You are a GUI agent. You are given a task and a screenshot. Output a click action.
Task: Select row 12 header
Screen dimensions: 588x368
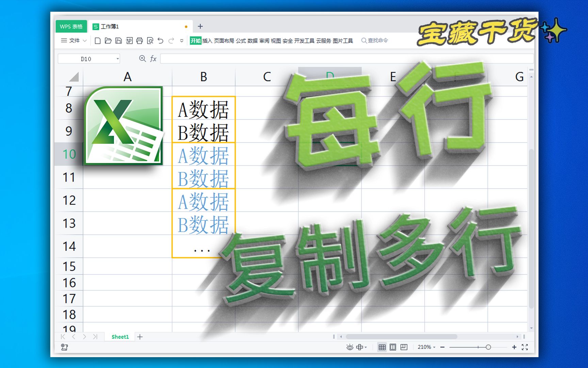click(69, 200)
